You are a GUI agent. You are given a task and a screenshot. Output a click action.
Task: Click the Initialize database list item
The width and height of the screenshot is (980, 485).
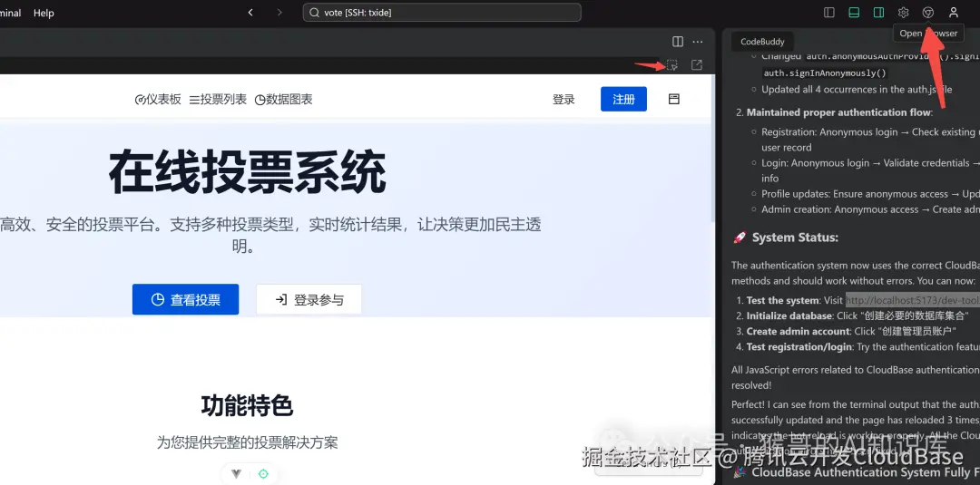tap(858, 315)
